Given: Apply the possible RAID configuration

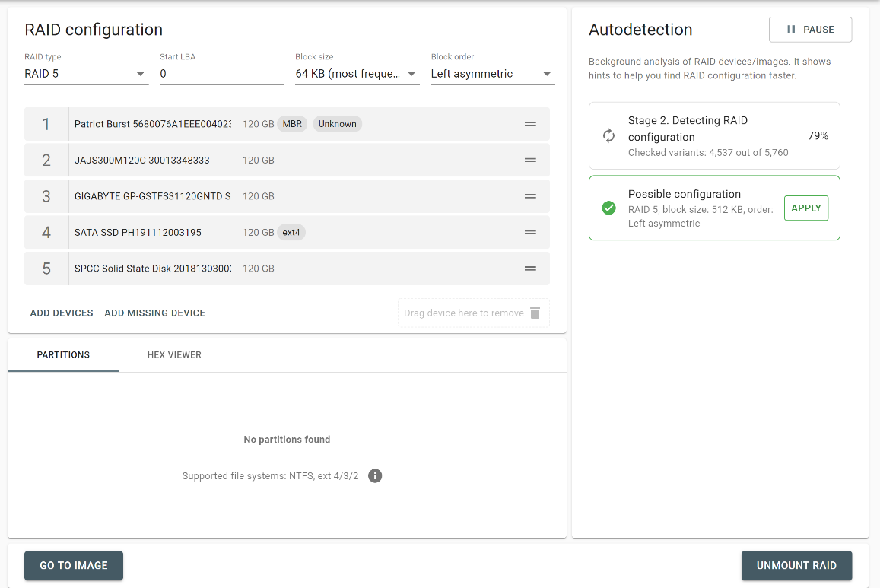Looking at the screenshot, I should coord(806,208).
